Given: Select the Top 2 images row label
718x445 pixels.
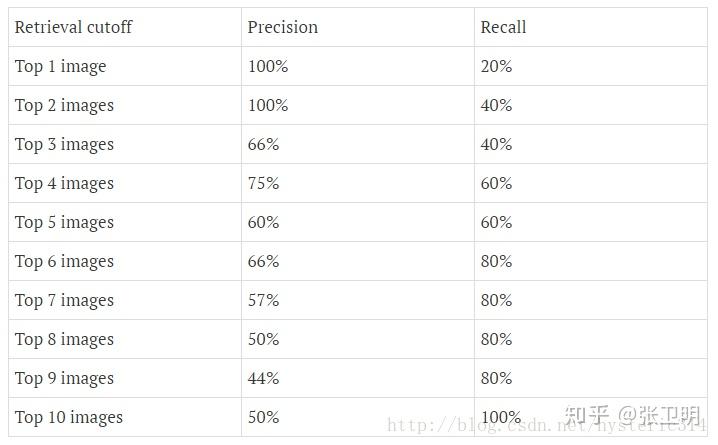Looking at the screenshot, I should click(64, 106).
